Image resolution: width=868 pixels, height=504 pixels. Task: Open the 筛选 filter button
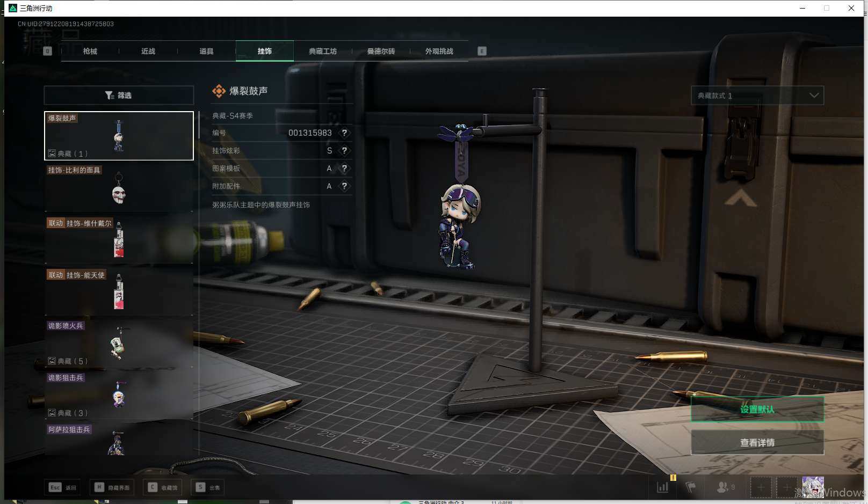click(119, 95)
